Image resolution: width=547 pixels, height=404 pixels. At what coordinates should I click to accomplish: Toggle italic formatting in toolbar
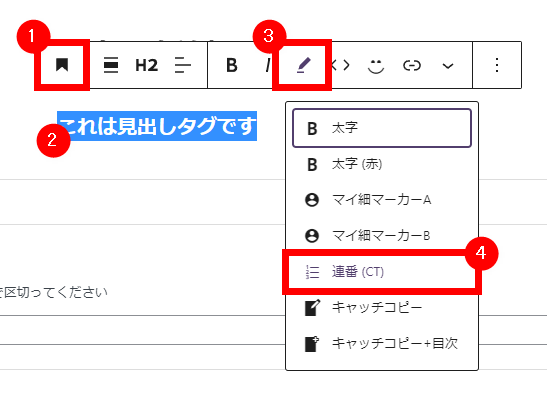pos(268,65)
